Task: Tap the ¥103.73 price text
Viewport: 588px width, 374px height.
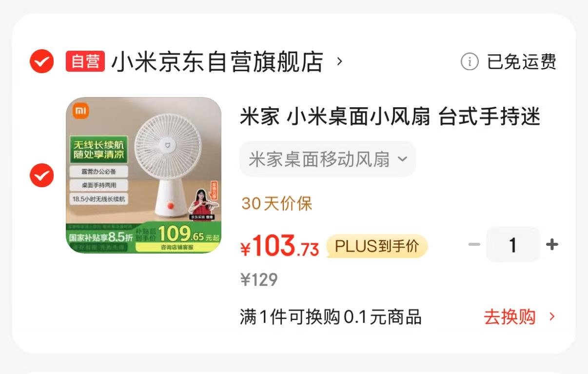Action: tap(279, 246)
